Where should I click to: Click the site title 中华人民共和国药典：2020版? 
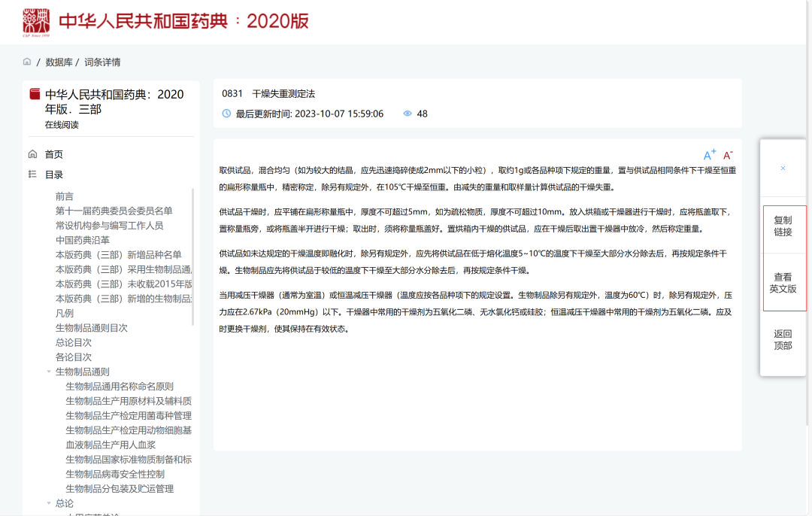[x=184, y=21]
